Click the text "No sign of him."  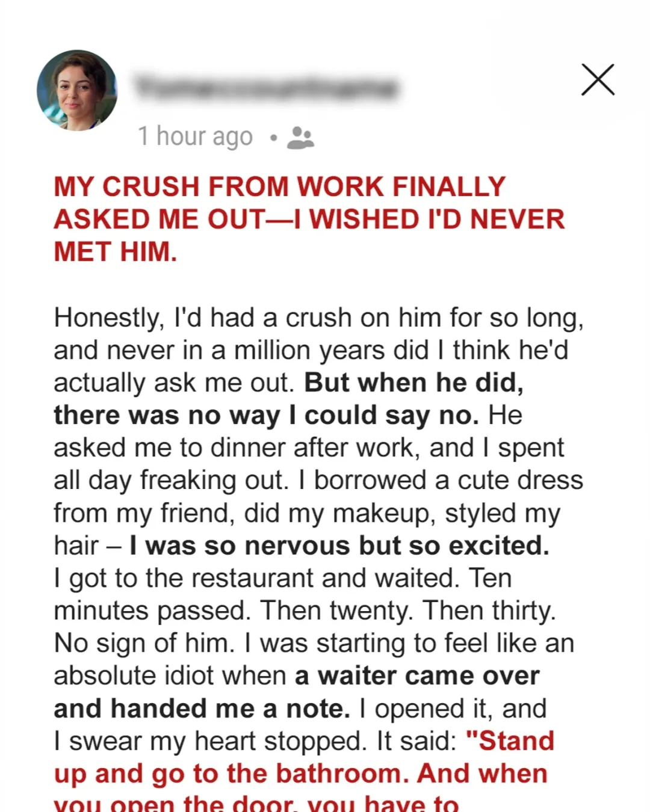pyautogui.click(x=145, y=644)
